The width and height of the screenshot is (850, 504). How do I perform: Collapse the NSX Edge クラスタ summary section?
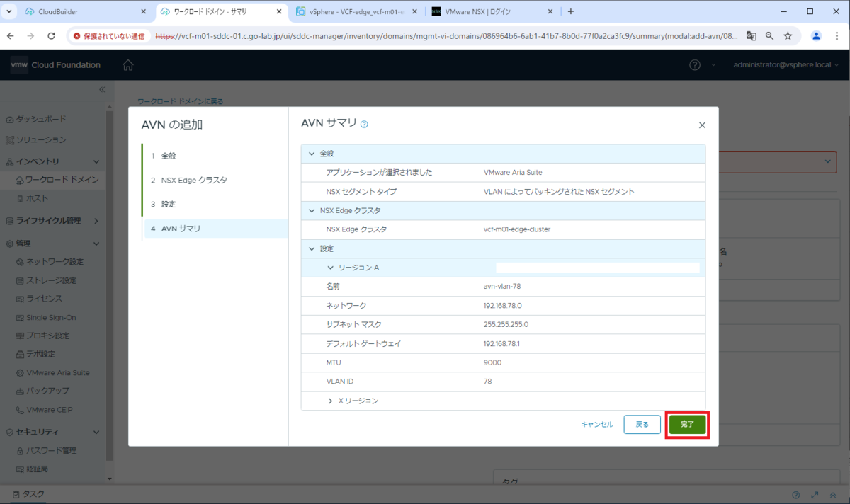310,211
